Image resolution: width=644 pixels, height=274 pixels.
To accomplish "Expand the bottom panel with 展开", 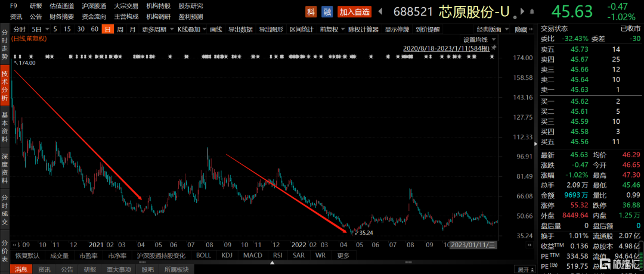I will 527,270.
